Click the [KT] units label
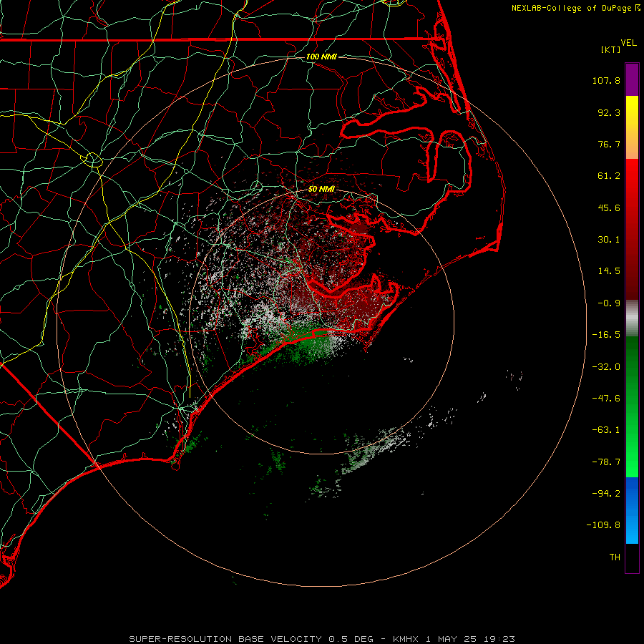Screen dimensions: 644x644 611,49
